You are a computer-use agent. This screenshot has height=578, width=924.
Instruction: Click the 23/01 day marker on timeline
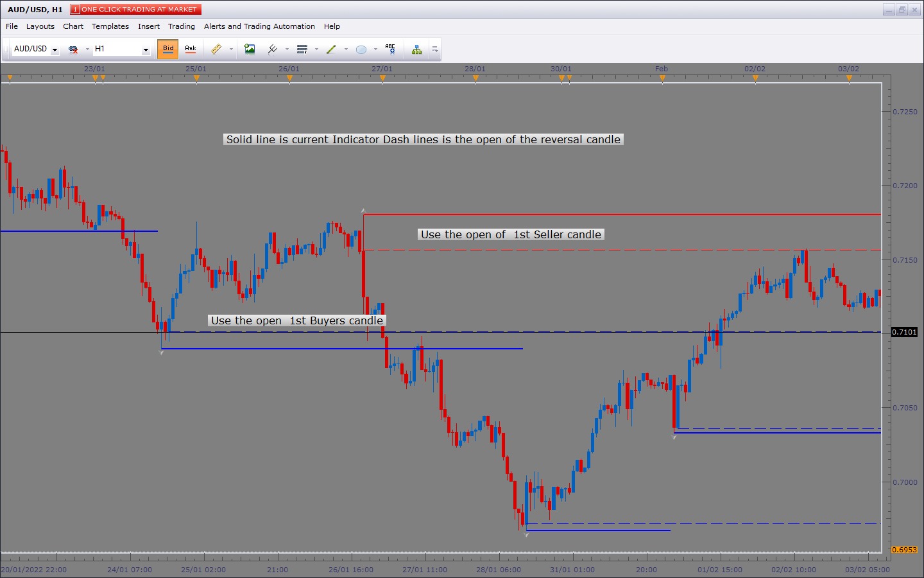(95, 78)
